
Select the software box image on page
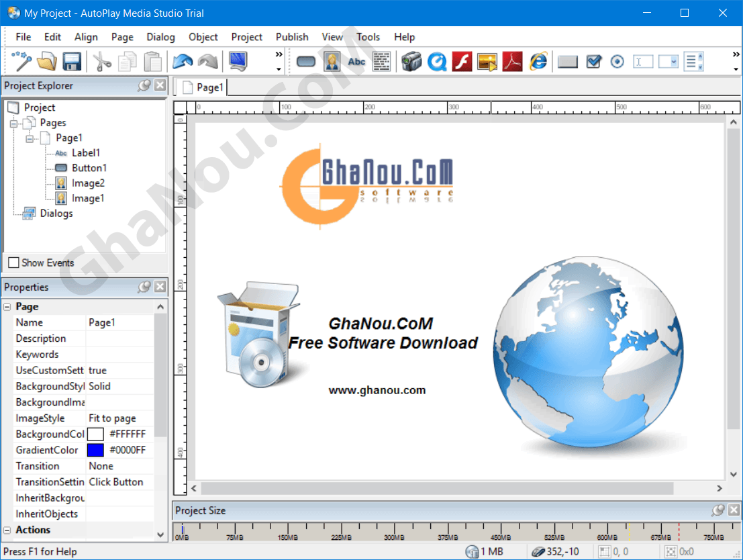tap(258, 335)
